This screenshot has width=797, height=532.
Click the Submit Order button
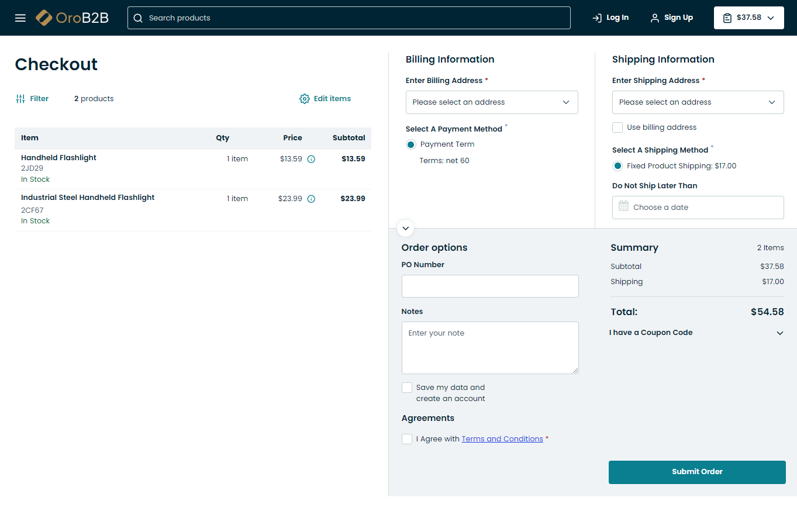696,472
